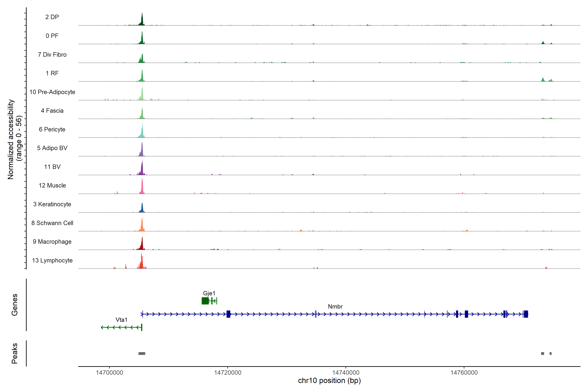Click the 14760000 axis tick label
Image resolution: width=588 pixels, height=392 pixels.
tap(464, 373)
